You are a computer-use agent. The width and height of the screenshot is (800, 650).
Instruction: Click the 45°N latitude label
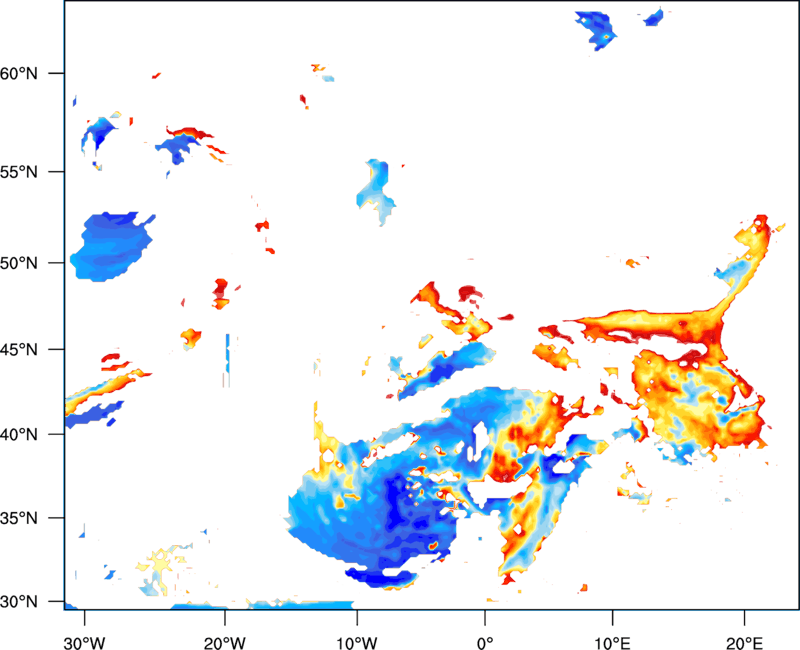point(19,349)
